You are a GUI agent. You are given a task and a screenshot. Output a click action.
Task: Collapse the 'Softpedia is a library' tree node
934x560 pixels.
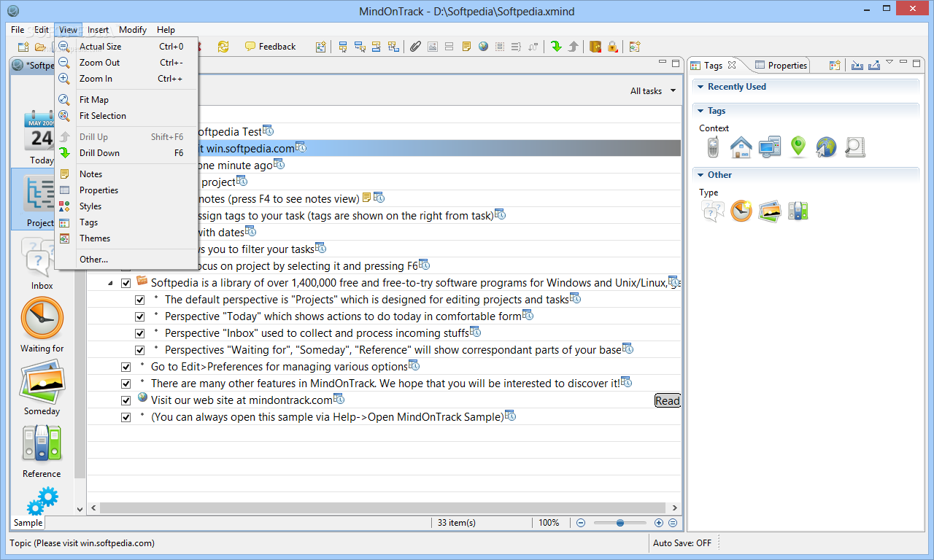110,283
